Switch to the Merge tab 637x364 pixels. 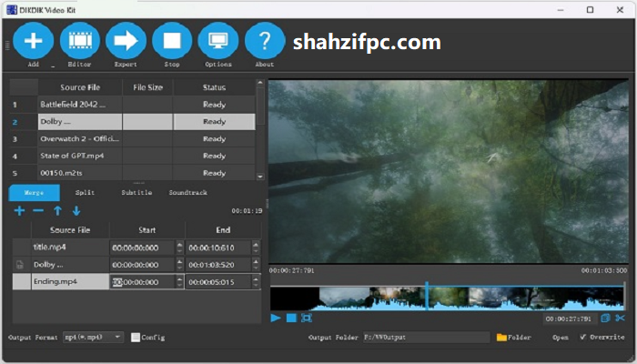(x=35, y=193)
